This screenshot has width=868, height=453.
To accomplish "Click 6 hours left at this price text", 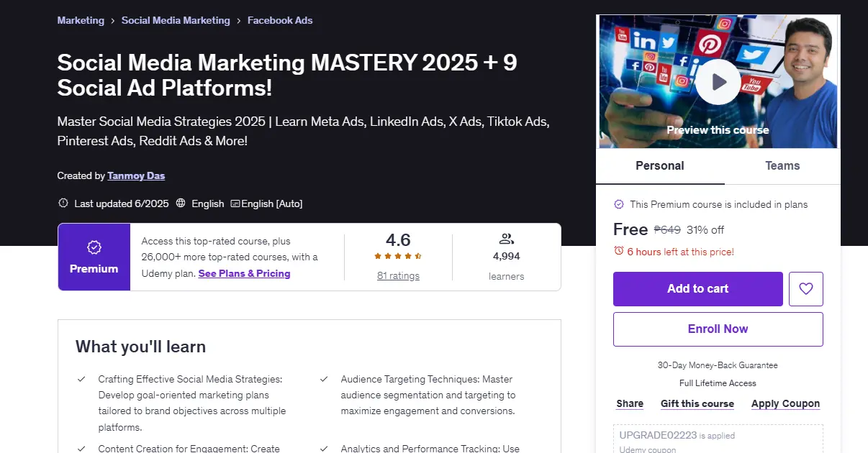I will tap(681, 252).
